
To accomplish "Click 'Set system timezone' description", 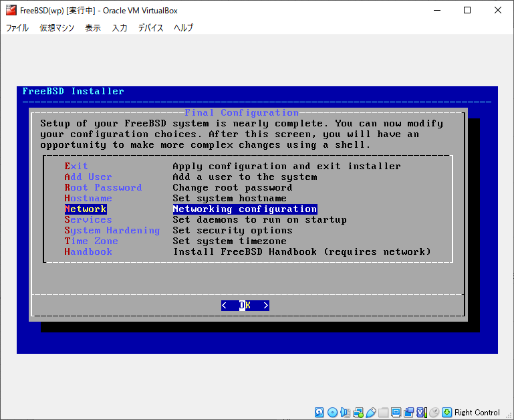I will click(229, 241).
